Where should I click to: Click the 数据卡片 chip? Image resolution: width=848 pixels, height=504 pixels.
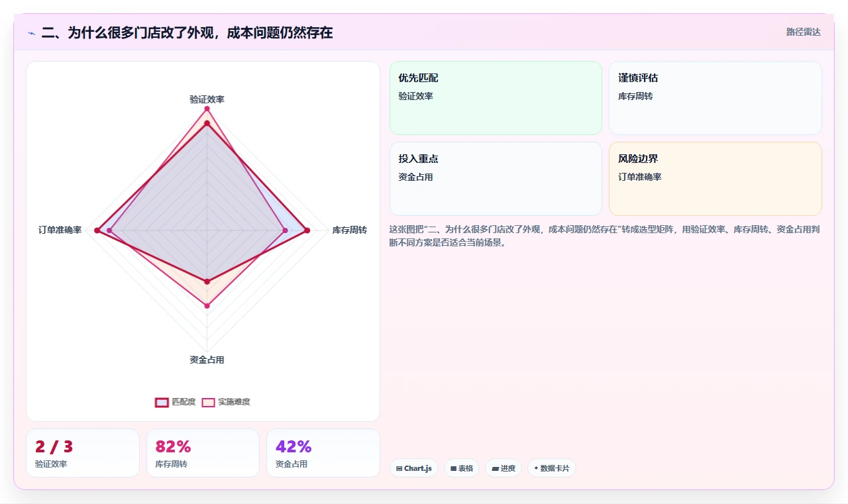pyautogui.click(x=552, y=468)
